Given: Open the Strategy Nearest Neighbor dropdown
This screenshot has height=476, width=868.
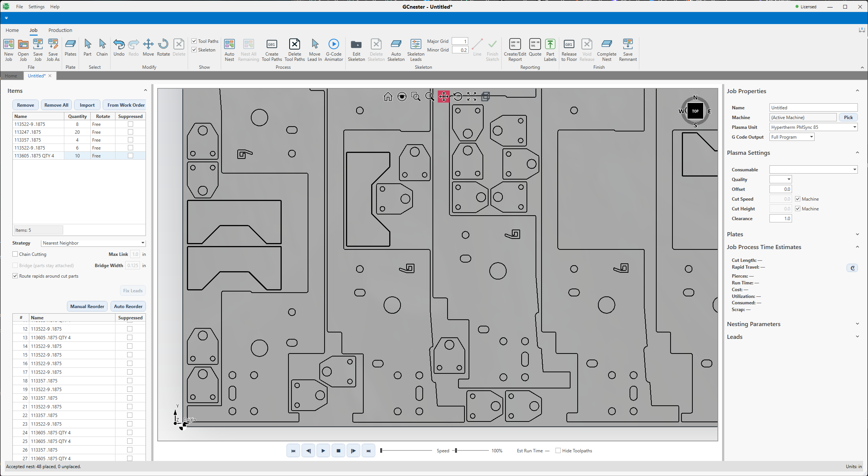Looking at the screenshot, I should [93, 243].
